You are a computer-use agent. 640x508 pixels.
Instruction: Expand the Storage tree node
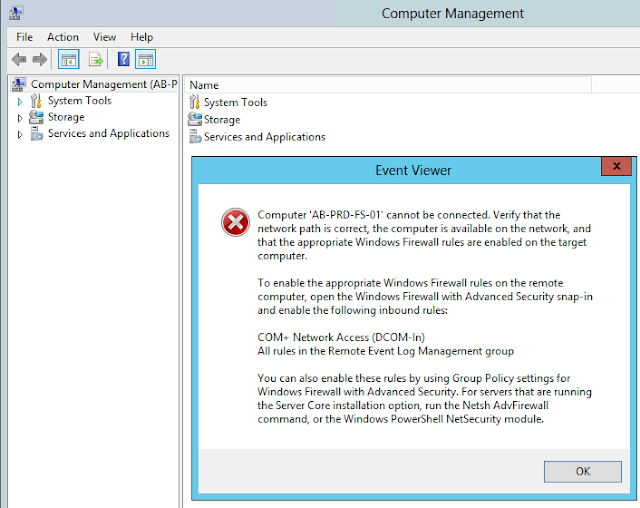coord(20,118)
